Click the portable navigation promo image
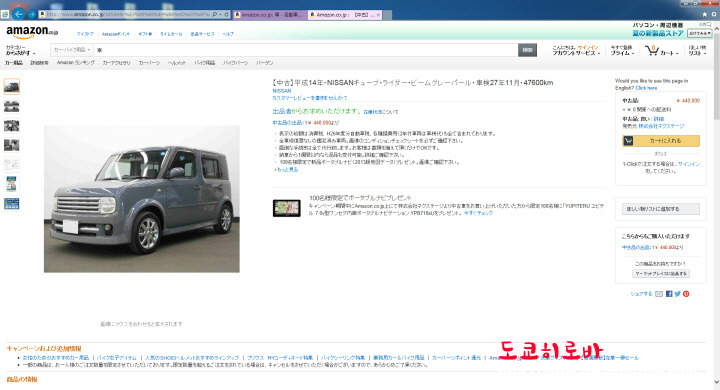Image resolution: width=720 pixels, height=390 pixels. [287, 208]
